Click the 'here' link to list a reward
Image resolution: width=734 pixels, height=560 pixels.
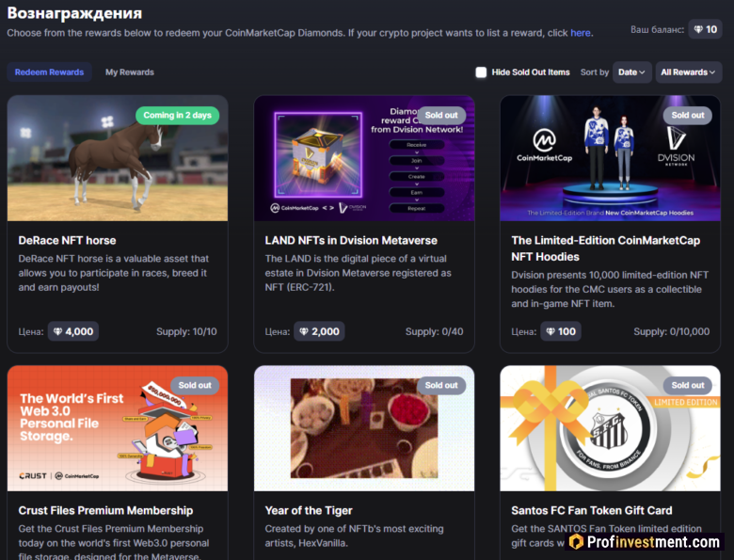pos(581,33)
